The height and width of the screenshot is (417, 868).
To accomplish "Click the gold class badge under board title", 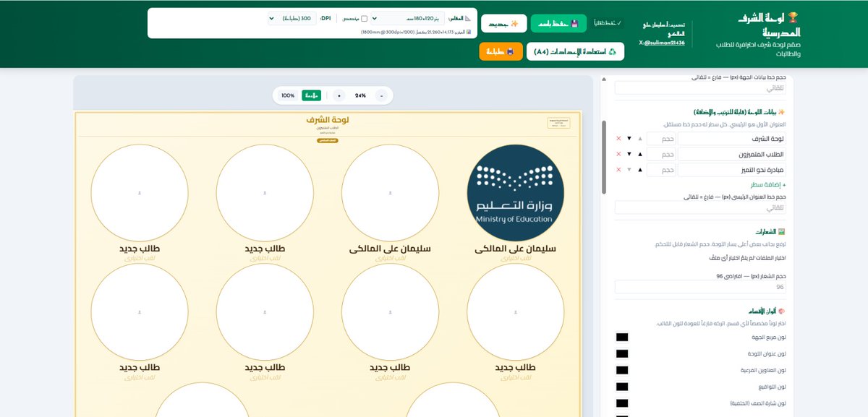I will coord(329,139).
